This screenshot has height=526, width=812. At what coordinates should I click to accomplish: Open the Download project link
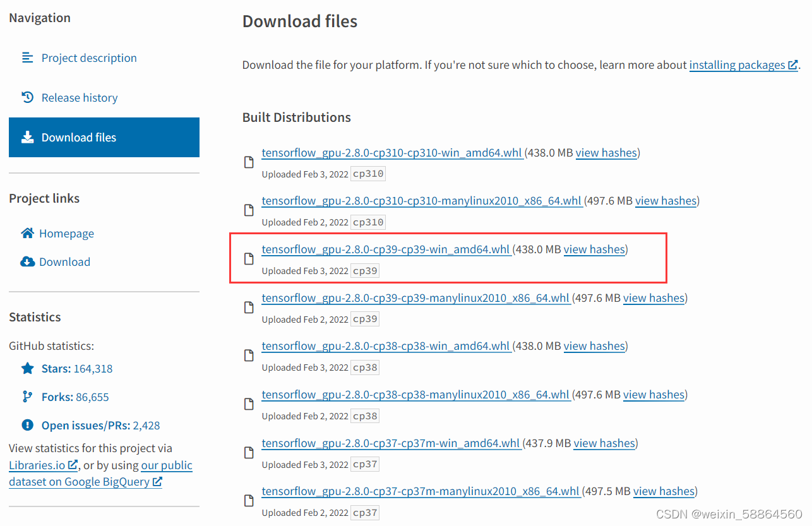click(64, 262)
